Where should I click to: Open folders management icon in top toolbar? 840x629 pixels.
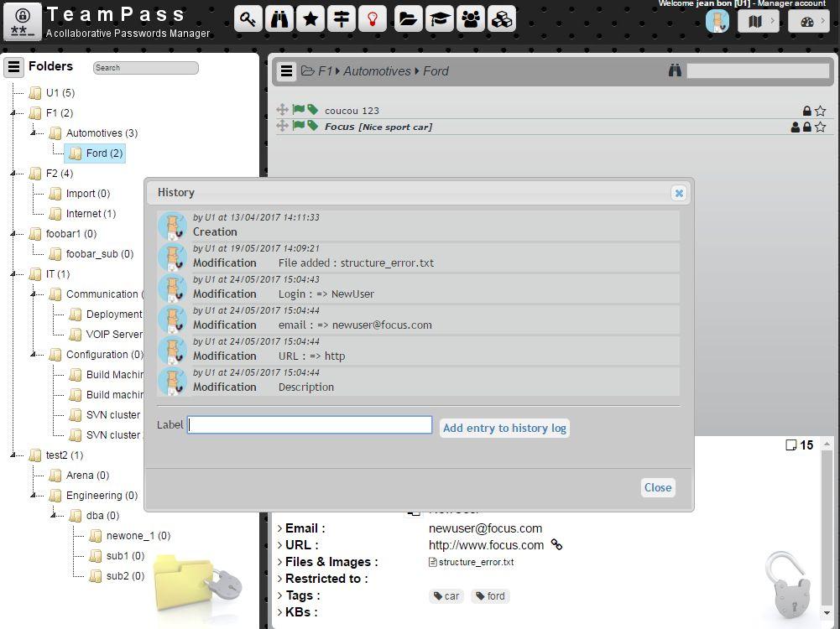pyautogui.click(x=408, y=19)
